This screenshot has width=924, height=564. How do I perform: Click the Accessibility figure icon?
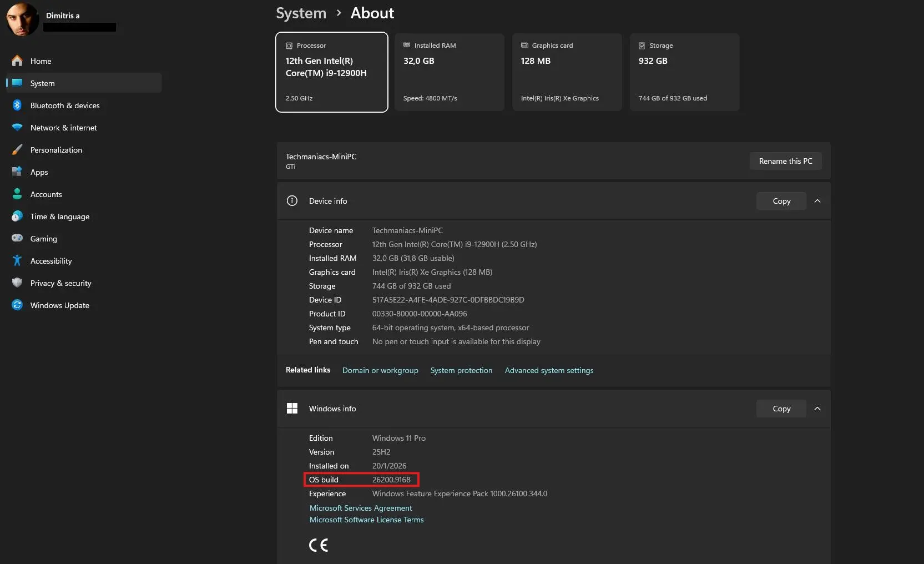pos(17,261)
